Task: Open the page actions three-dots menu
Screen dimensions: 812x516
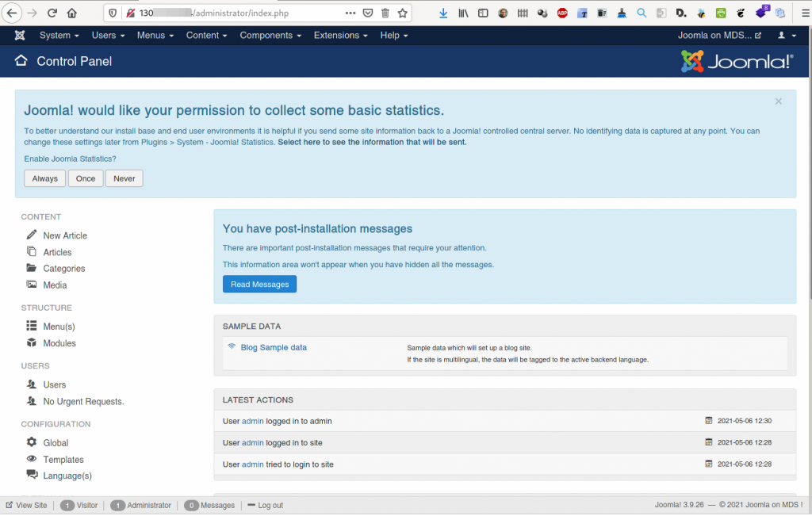Action: (x=350, y=13)
